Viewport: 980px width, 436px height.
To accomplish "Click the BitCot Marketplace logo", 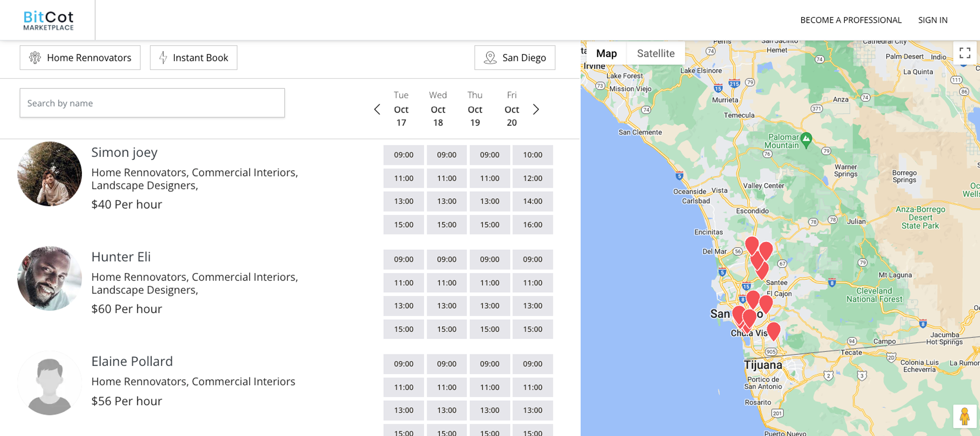I will pyautogui.click(x=48, y=20).
